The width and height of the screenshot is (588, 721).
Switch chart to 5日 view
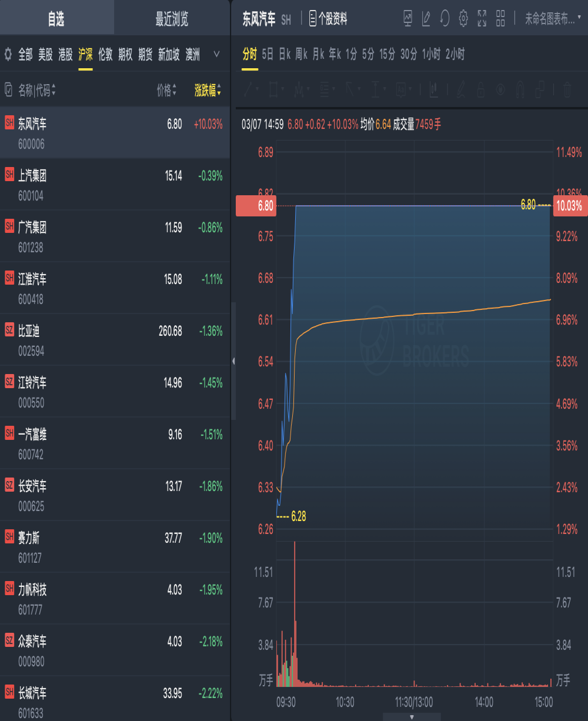tap(268, 54)
